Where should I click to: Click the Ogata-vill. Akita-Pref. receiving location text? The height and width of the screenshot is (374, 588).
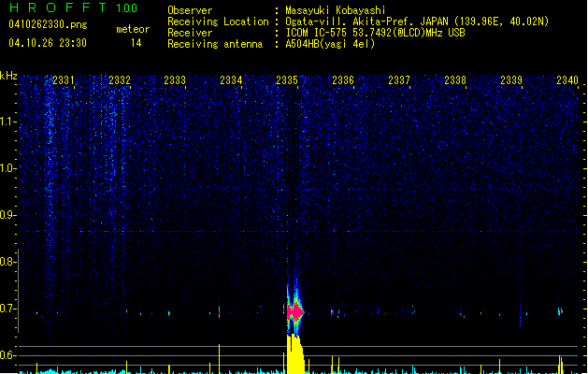click(x=417, y=22)
